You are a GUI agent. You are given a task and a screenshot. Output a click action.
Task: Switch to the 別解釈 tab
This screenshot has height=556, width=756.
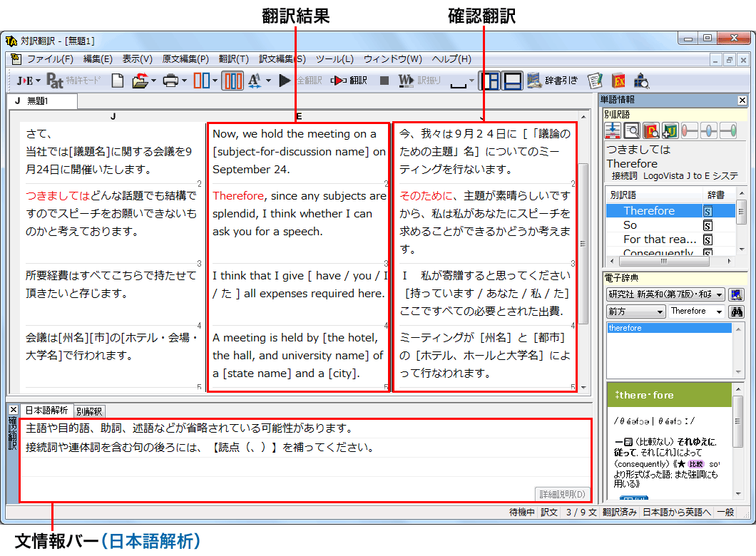pos(89,411)
